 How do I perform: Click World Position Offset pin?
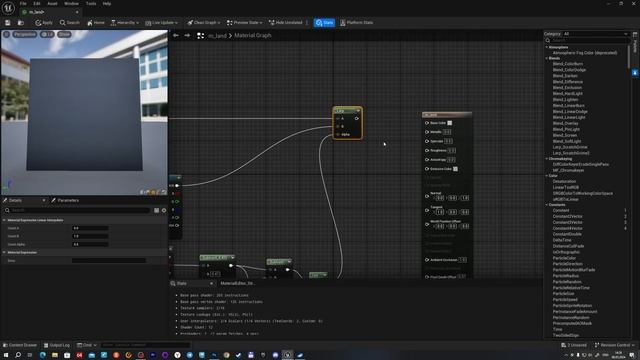point(427,224)
